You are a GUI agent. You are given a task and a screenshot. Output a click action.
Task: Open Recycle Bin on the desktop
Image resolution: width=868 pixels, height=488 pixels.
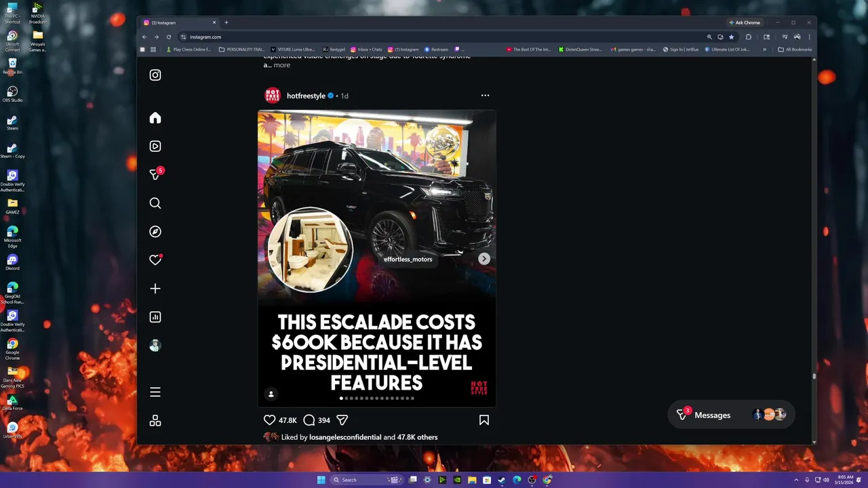[12, 66]
